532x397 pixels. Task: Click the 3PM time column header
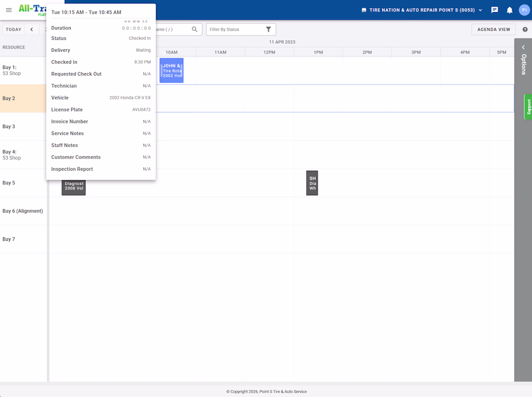pos(416,52)
